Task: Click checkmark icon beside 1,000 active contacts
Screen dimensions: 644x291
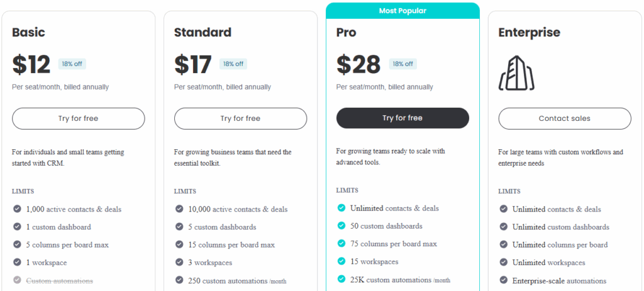Action: pyautogui.click(x=17, y=209)
